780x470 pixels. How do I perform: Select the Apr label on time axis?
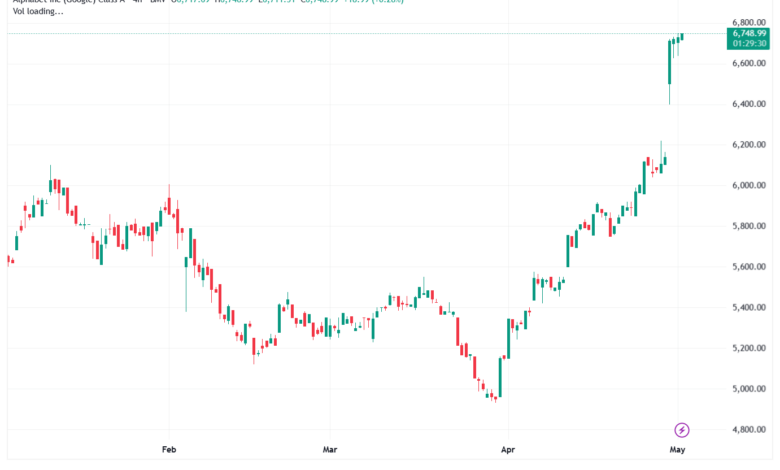pyautogui.click(x=508, y=450)
